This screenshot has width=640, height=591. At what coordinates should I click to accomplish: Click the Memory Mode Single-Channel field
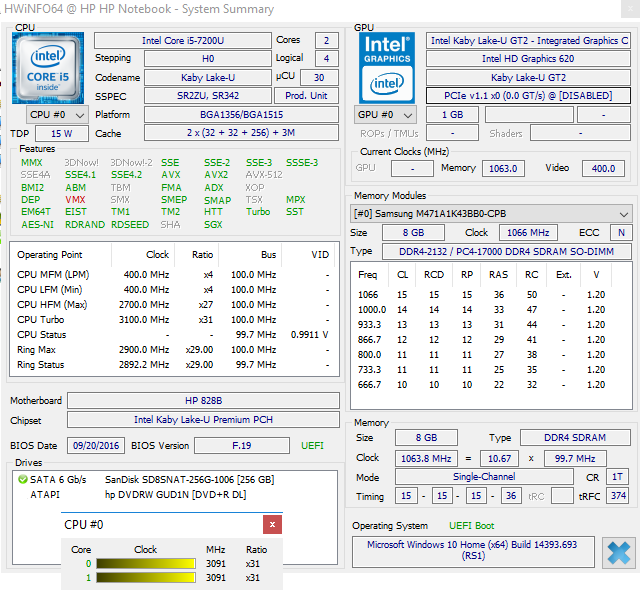(x=484, y=477)
